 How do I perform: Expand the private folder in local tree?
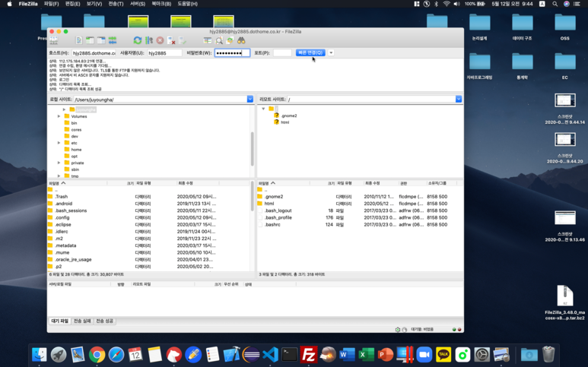coord(59,163)
